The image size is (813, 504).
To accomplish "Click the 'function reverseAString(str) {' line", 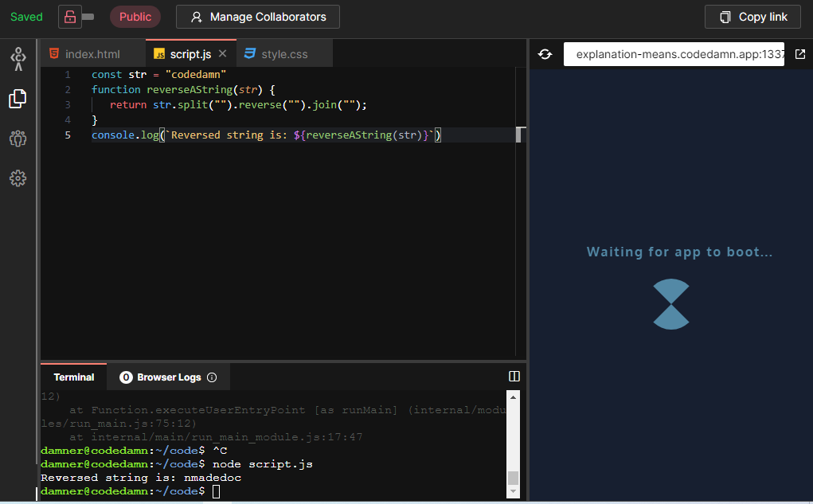I will (183, 90).
